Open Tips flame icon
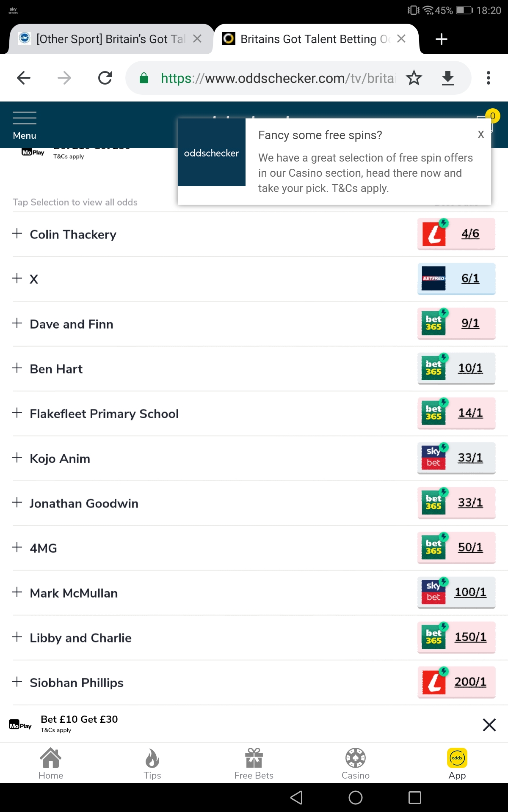Image resolution: width=508 pixels, height=812 pixels. [152, 763]
